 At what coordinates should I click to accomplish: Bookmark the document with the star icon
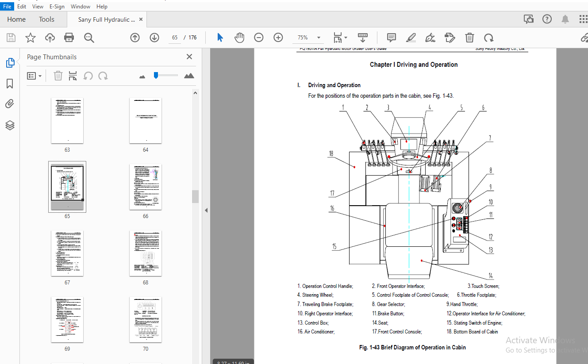point(30,38)
